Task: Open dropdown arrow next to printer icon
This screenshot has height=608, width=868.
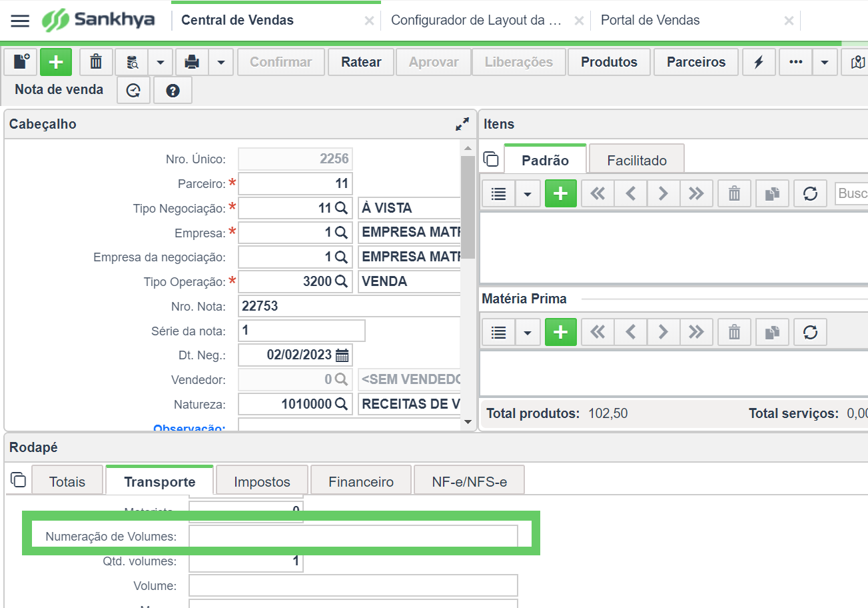Action: 220,62
